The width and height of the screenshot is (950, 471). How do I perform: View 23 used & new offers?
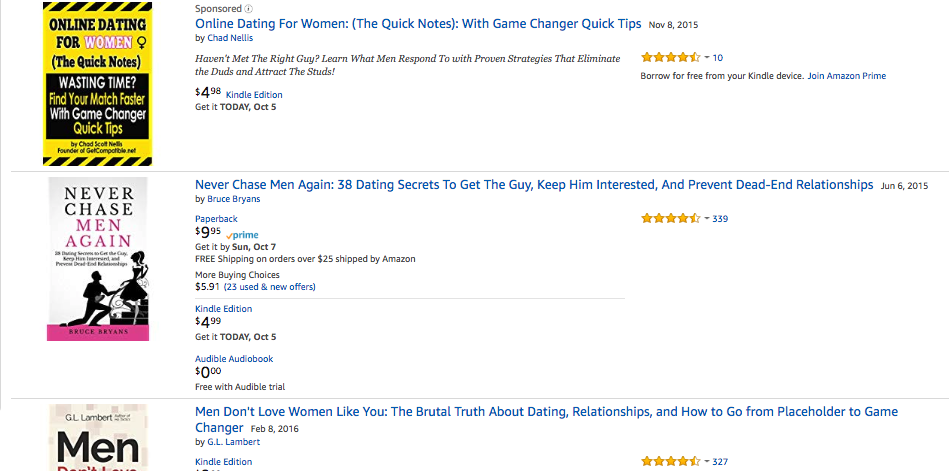[x=270, y=287]
